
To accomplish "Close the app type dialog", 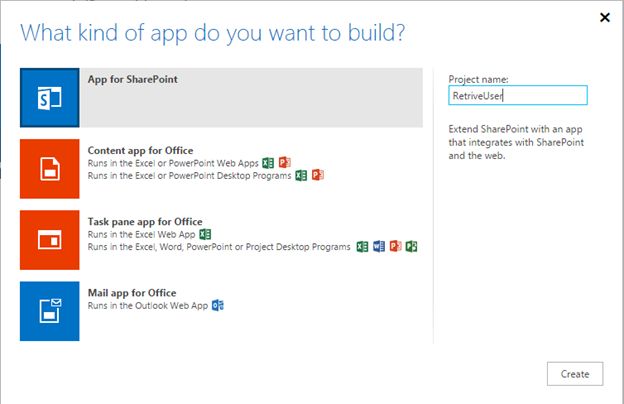I will coord(604,17).
